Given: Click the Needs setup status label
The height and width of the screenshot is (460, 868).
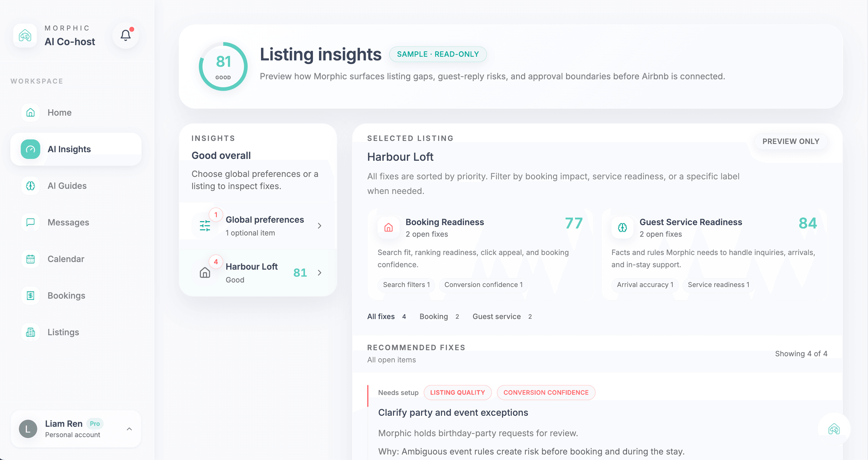Looking at the screenshot, I should [x=398, y=393].
